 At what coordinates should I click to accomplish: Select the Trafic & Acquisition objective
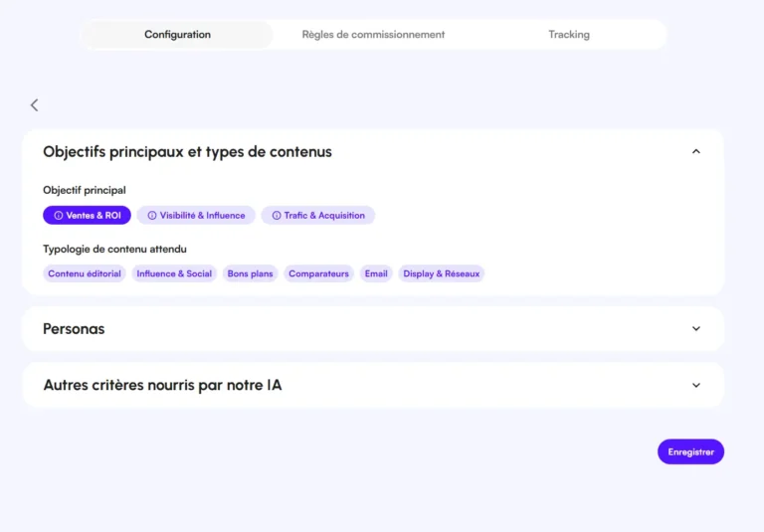318,216
